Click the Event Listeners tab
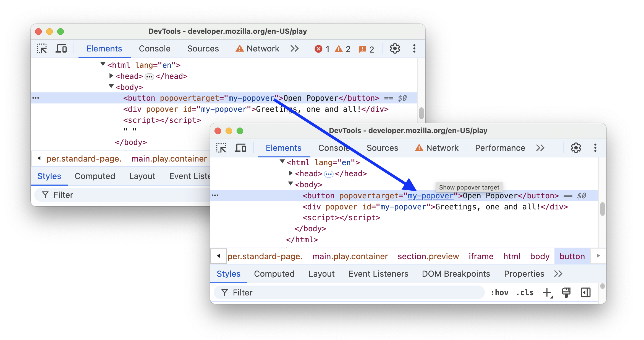 pyautogui.click(x=378, y=274)
